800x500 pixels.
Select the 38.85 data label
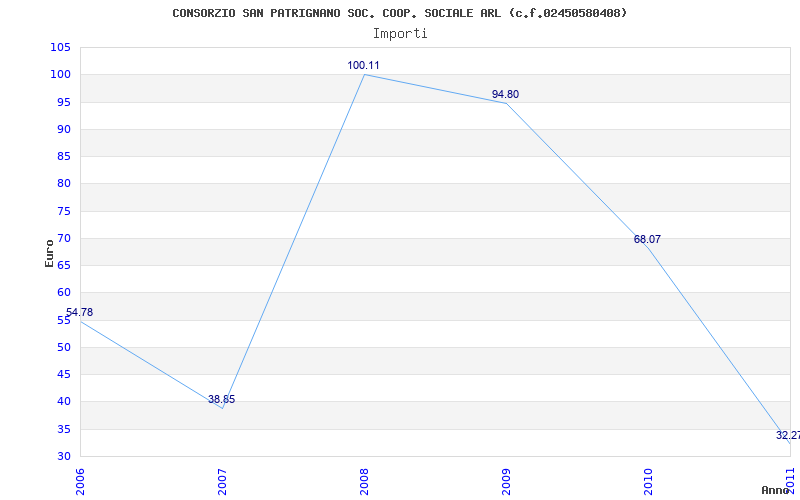tap(221, 399)
